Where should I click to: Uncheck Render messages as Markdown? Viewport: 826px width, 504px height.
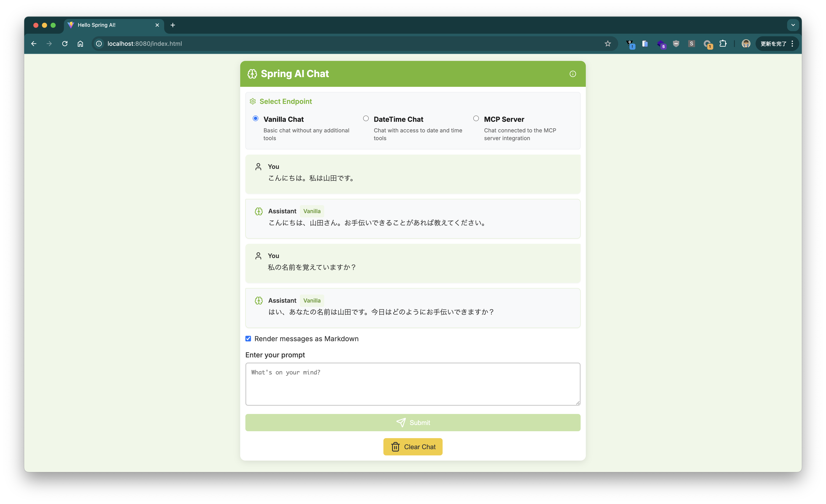tap(248, 338)
